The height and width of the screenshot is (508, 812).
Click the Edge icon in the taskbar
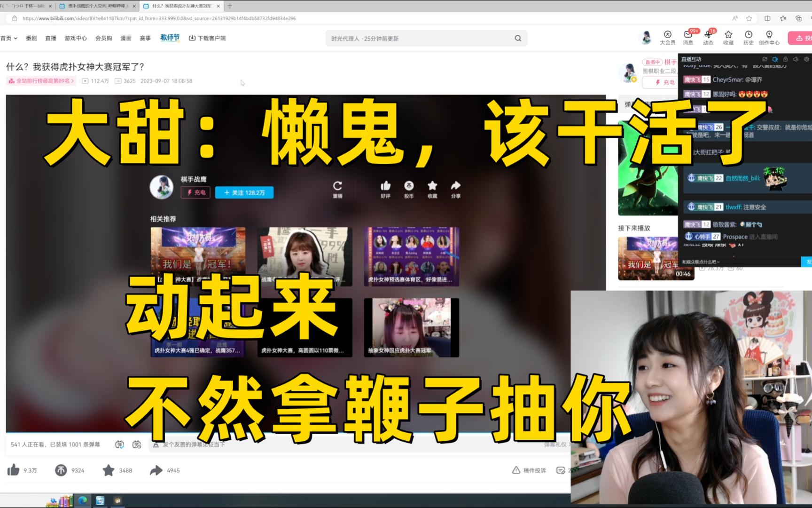[83, 500]
